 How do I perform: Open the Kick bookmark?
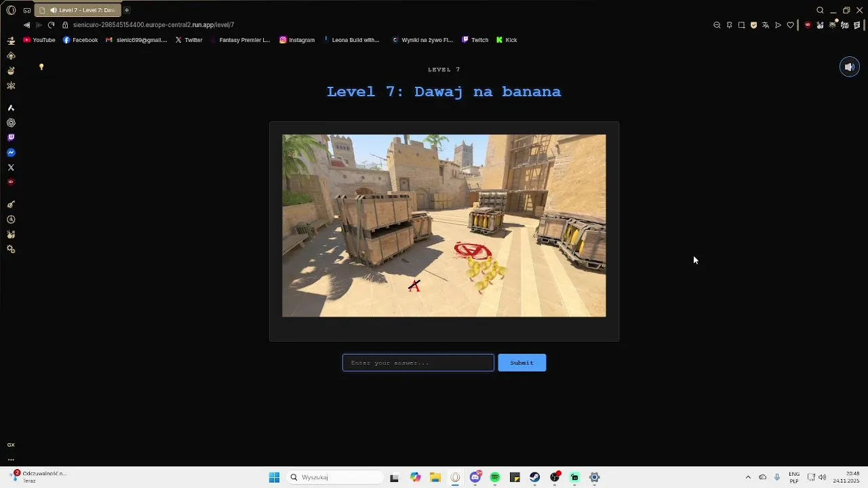click(x=507, y=40)
